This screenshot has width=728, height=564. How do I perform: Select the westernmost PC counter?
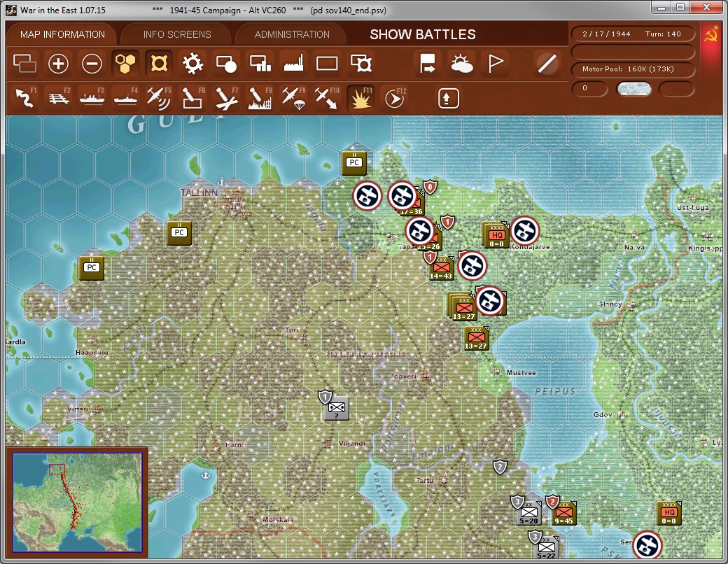[92, 268]
